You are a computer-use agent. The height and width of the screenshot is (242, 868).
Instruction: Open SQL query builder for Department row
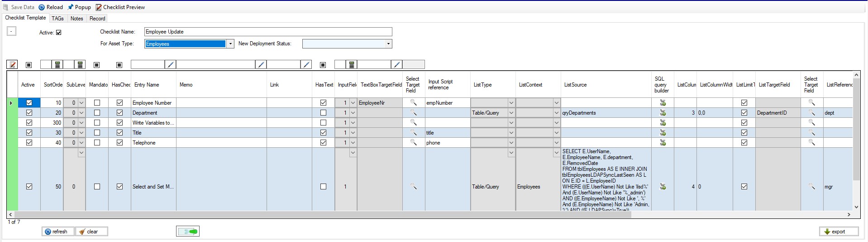tap(663, 113)
